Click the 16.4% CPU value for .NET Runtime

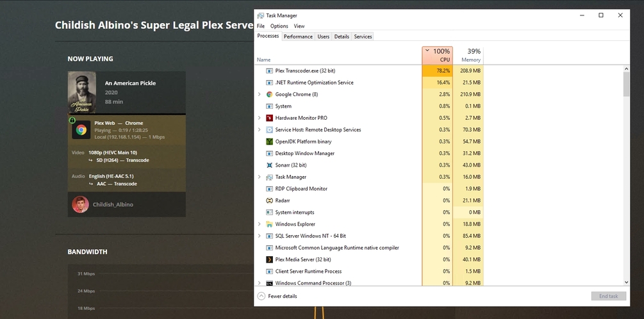443,83
